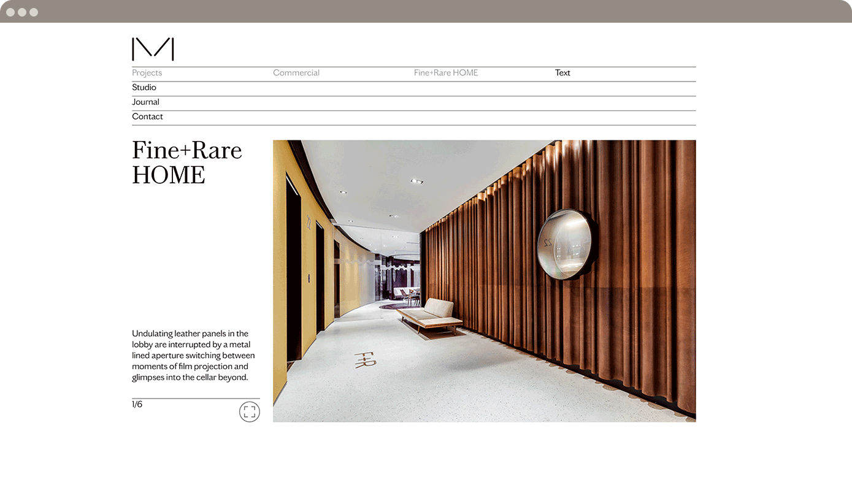Click the M studio logo
852x504 pixels.
pyautogui.click(x=153, y=49)
